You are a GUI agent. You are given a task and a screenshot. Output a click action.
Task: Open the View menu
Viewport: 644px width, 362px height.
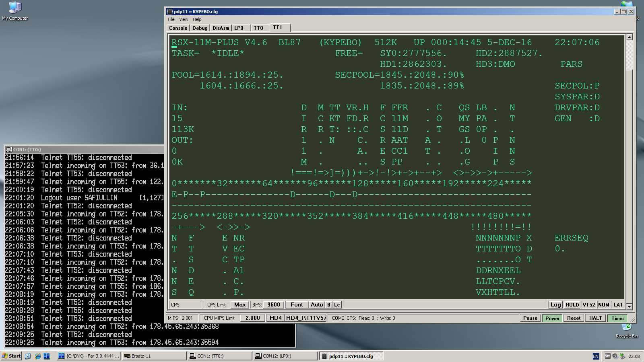pyautogui.click(x=184, y=19)
